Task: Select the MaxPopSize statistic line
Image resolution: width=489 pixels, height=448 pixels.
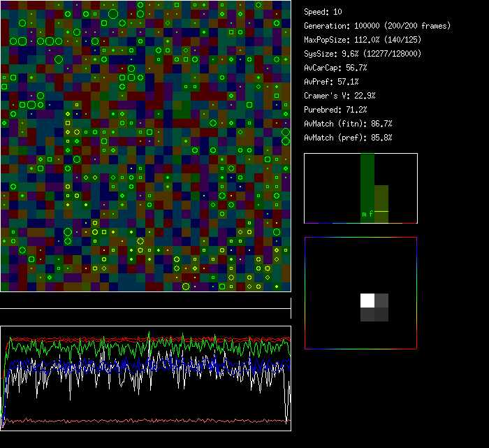Action: point(362,40)
